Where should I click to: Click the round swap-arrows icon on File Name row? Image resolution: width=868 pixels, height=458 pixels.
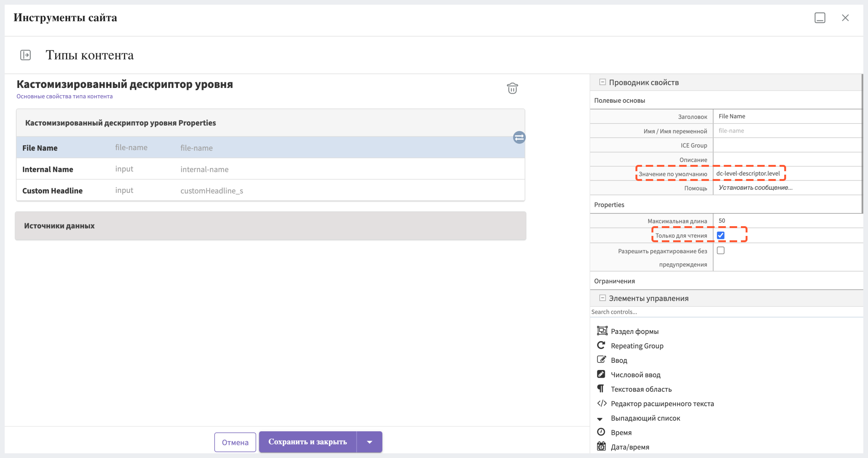(x=519, y=137)
